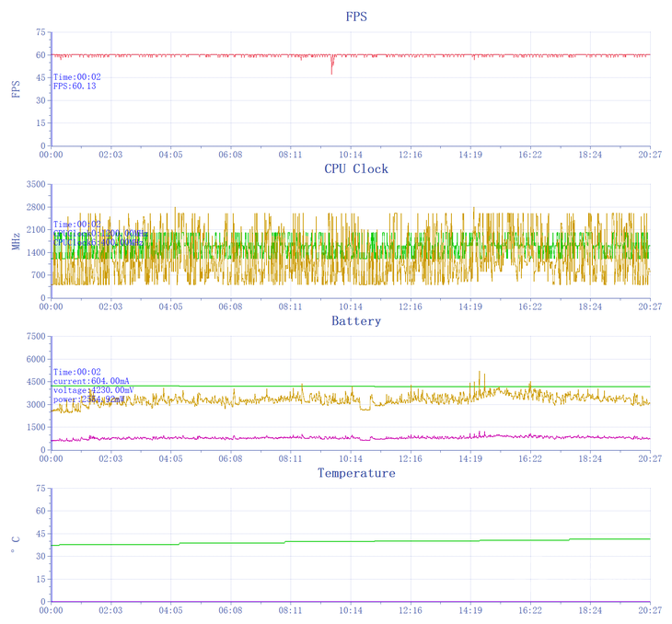Select the Temperature chart heading

pyautogui.click(x=355, y=473)
